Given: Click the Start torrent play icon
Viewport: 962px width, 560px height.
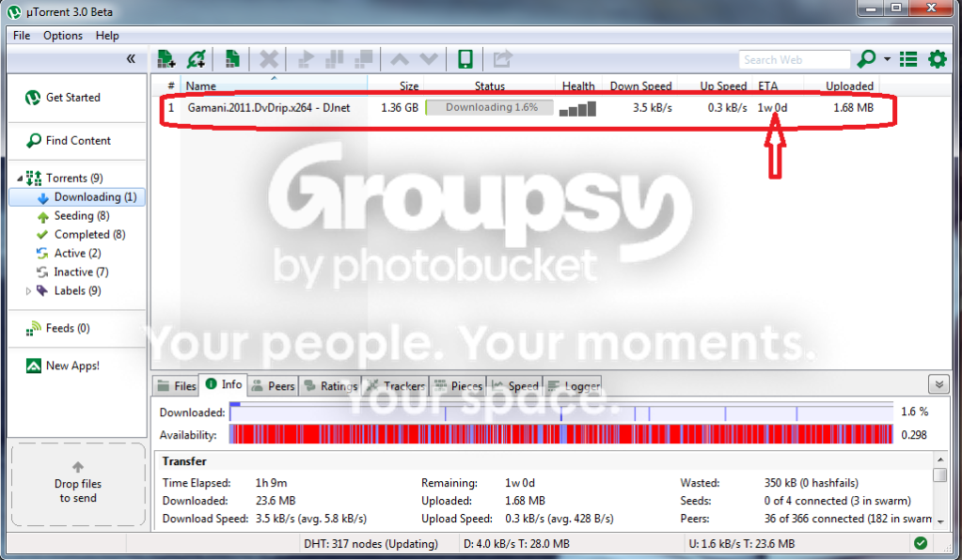Looking at the screenshot, I should [x=305, y=59].
